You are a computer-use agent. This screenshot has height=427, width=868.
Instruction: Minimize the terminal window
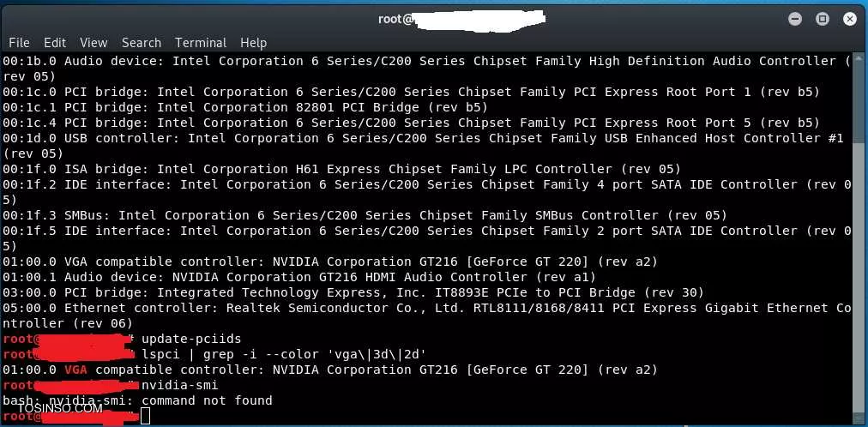click(795, 20)
